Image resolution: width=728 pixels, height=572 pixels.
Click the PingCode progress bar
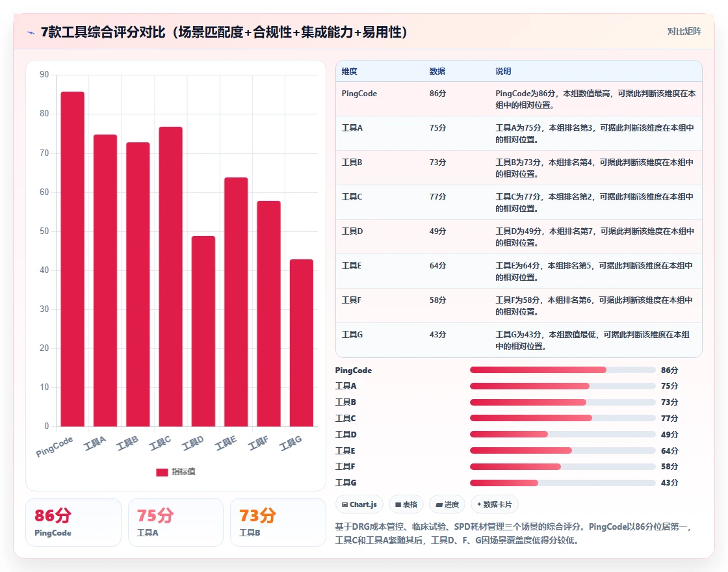(x=563, y=370)
